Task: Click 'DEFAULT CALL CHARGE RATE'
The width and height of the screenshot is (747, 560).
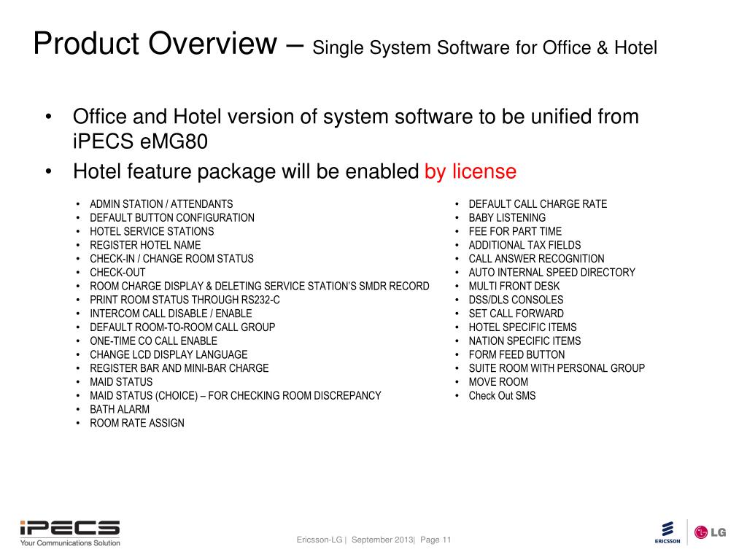Action: 538,204
